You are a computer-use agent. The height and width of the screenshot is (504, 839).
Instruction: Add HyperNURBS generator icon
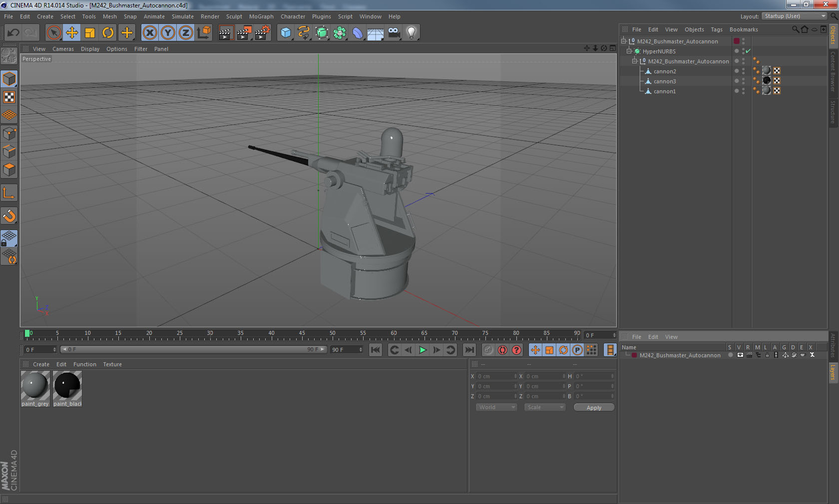322,33
